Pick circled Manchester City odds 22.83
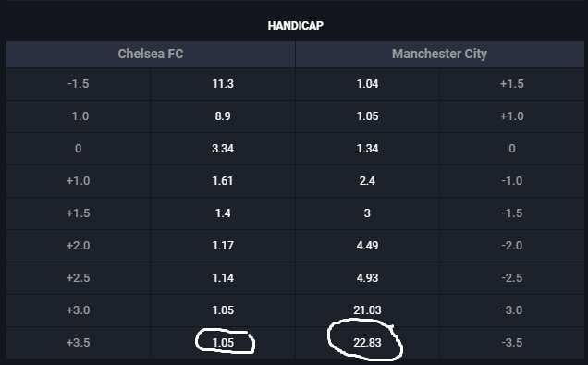The height and width of the screenshot is (365, 588). 368,343
